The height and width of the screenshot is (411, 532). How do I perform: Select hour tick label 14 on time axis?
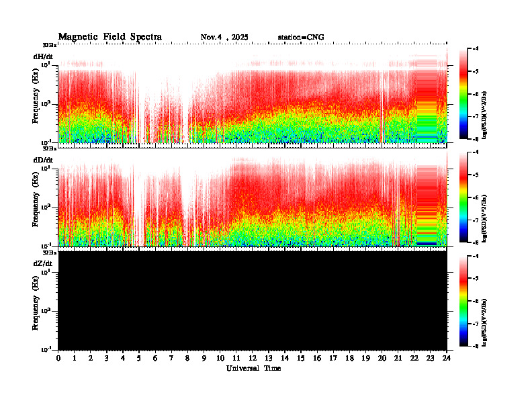285,358
